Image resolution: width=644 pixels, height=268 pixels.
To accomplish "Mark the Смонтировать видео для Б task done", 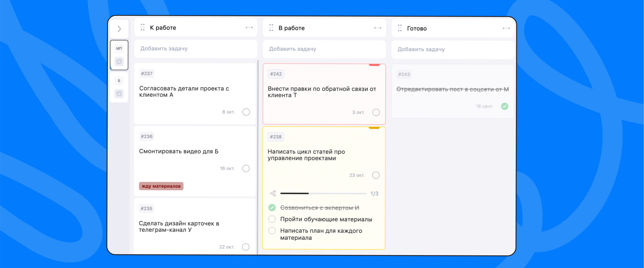I will [246, 168].
